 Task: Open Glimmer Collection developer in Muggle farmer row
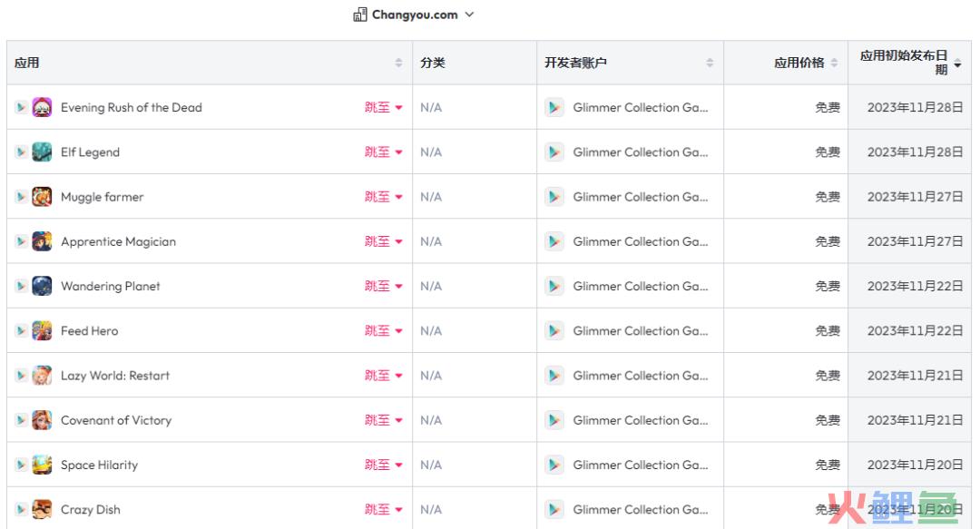tap(640, 196)
